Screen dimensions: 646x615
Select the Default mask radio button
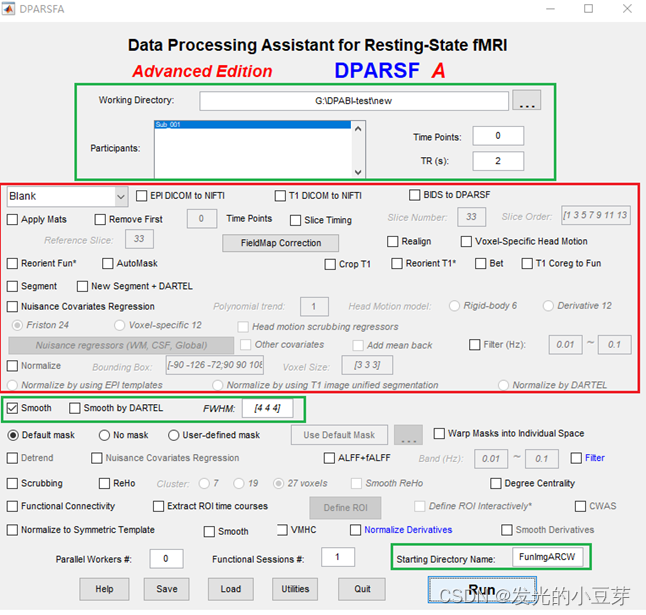13,435
